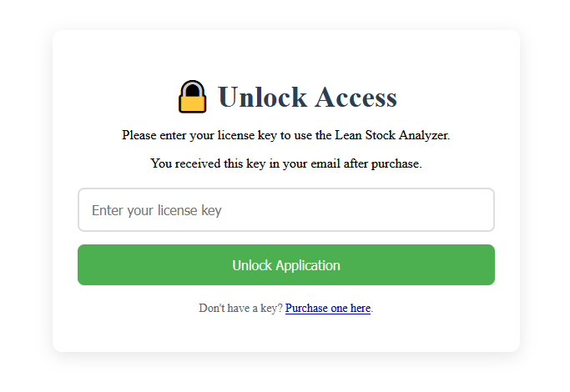The height and width of the screenshot is (392, 570).
Task: Select the word "Access" in the heading
Action: click(356, 98)
